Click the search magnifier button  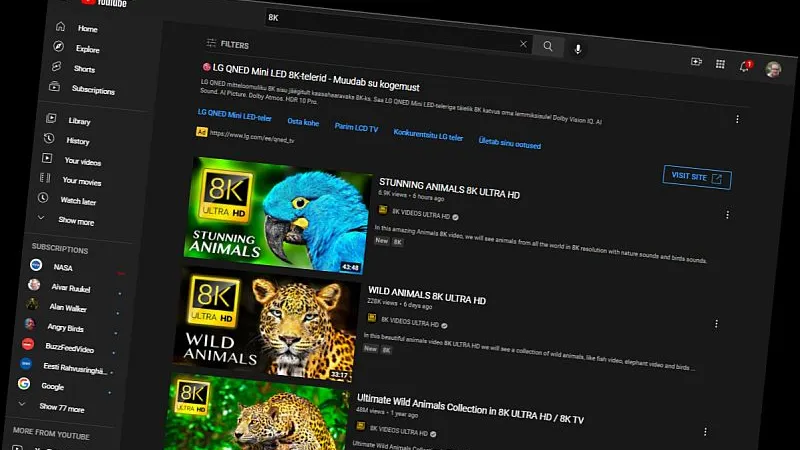click(x=547, y=46)
